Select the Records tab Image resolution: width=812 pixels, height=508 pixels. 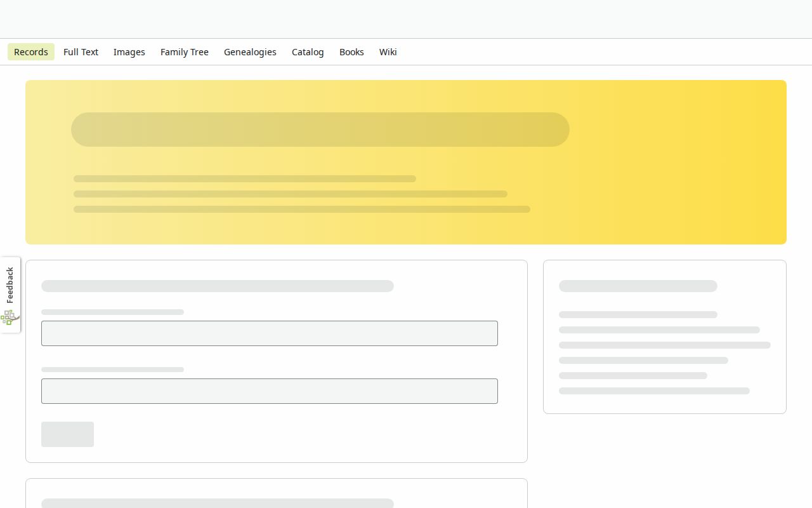pos(31,52)
